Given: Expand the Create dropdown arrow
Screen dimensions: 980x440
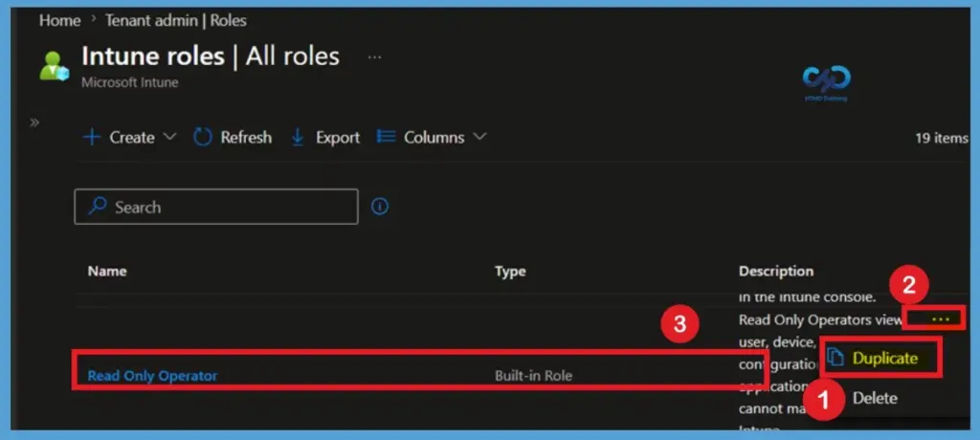Looking at the screenshot, I should (169, 137).
